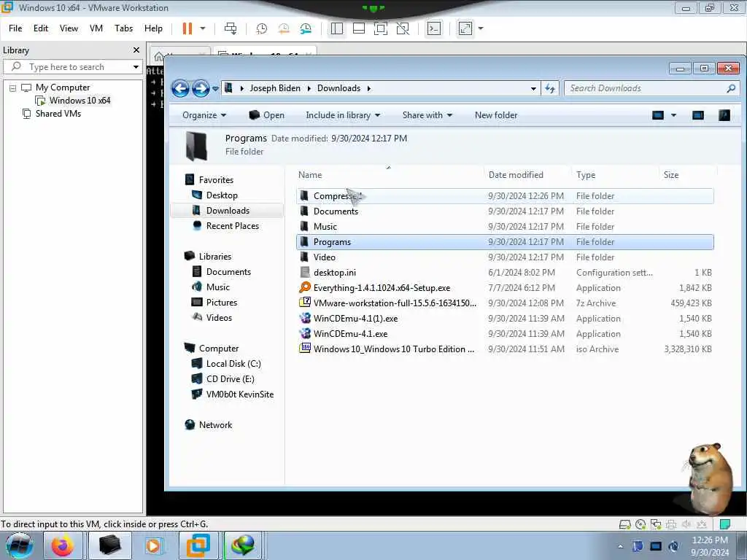Click the New folder button
Screen dimensions: 747x560
pos(496,115)
